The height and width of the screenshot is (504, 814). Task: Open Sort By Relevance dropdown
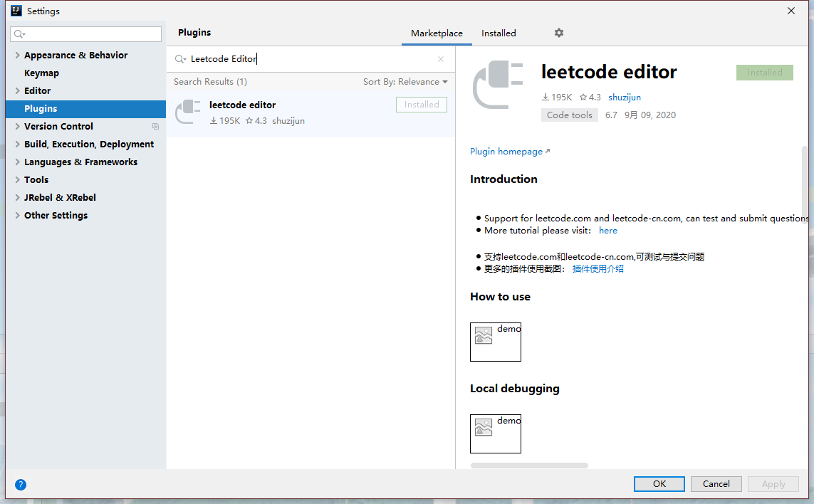click(x=405, y=82)
